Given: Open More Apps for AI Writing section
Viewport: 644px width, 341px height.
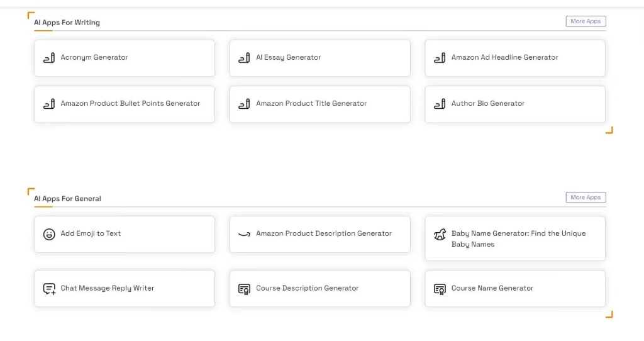Looking at the screenshot, I should (x=586, y=21).
